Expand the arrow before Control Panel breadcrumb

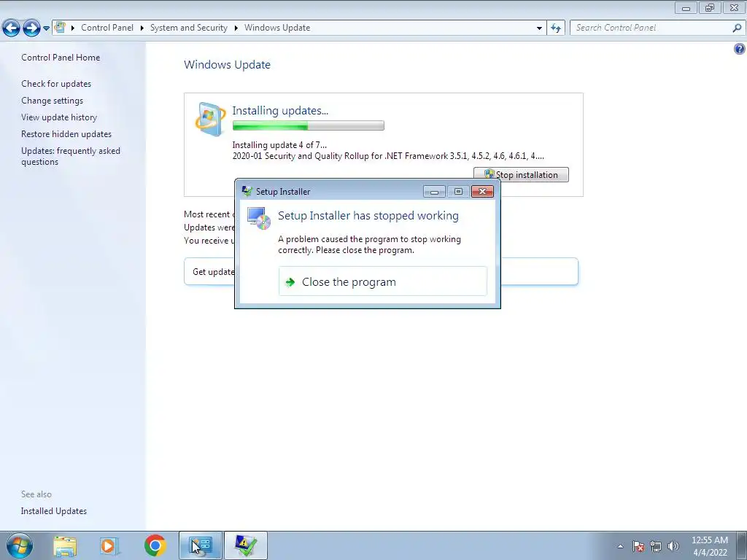73,28
